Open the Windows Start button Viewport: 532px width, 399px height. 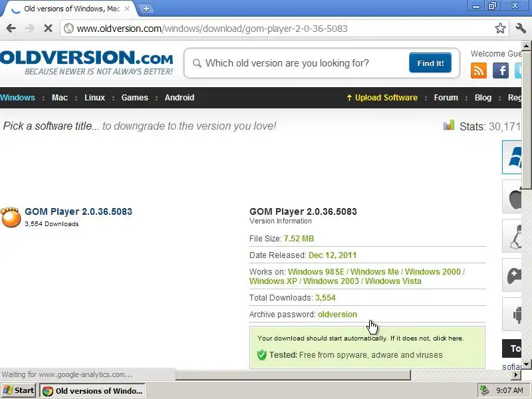(19, 390)
